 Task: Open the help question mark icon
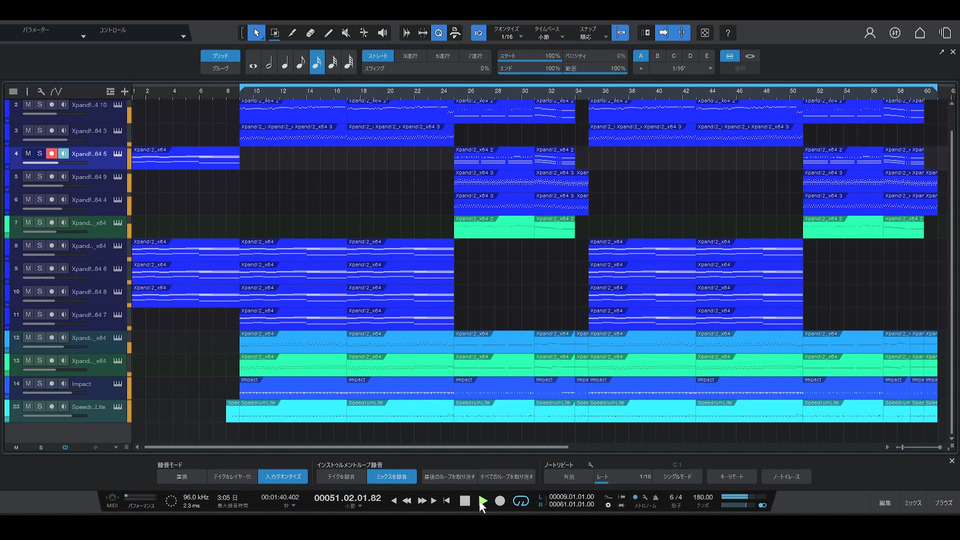(727, 33)
